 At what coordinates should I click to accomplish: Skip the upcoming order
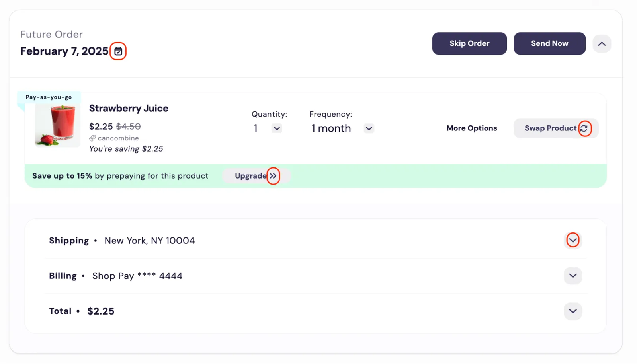[469, 43]
